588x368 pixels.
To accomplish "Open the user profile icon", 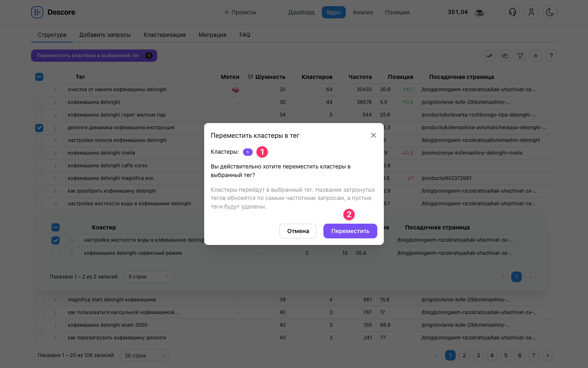I will pyautogui.click(x=531, y=12).
